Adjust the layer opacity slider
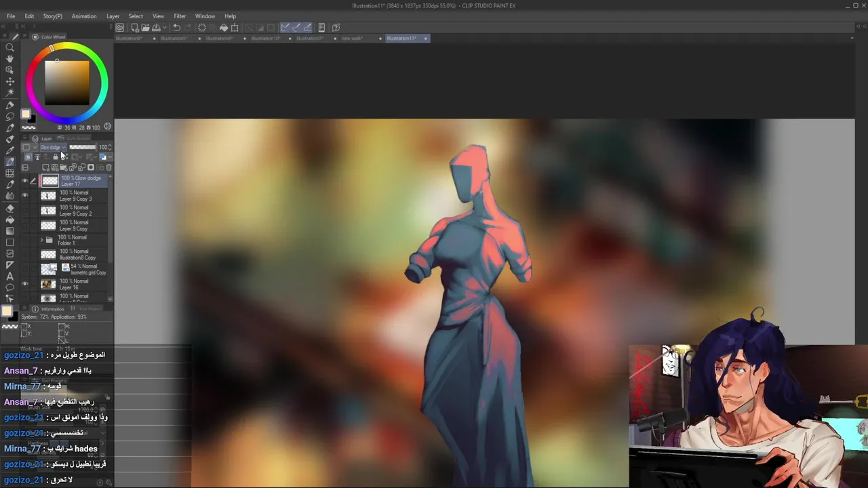868x488 pixels. (x=83, y=148)
